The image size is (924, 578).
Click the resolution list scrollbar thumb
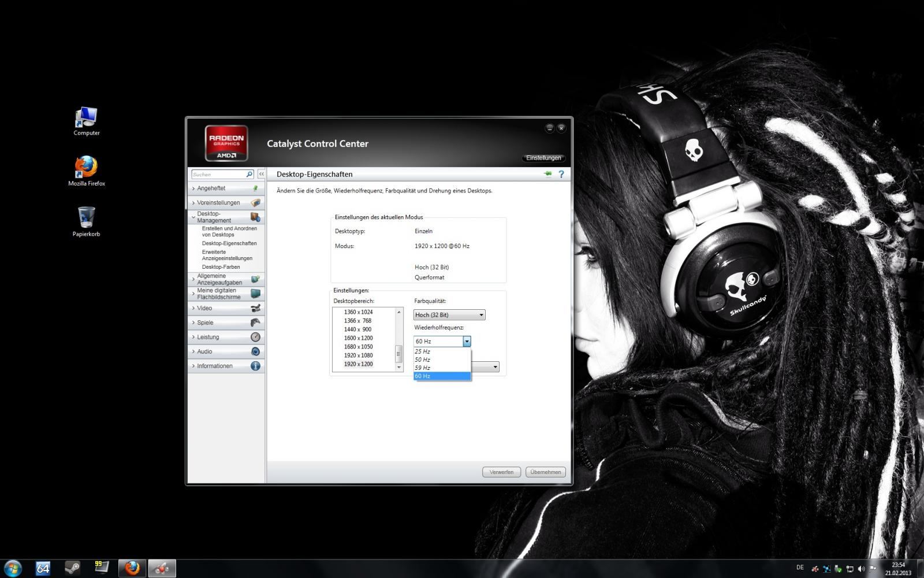[x=398, y=354]
